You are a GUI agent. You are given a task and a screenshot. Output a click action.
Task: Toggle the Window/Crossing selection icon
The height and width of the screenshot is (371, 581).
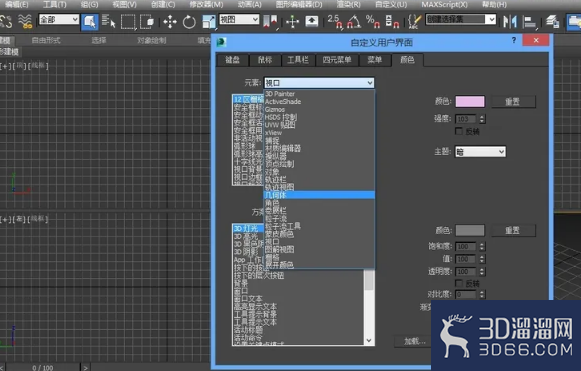147,21
